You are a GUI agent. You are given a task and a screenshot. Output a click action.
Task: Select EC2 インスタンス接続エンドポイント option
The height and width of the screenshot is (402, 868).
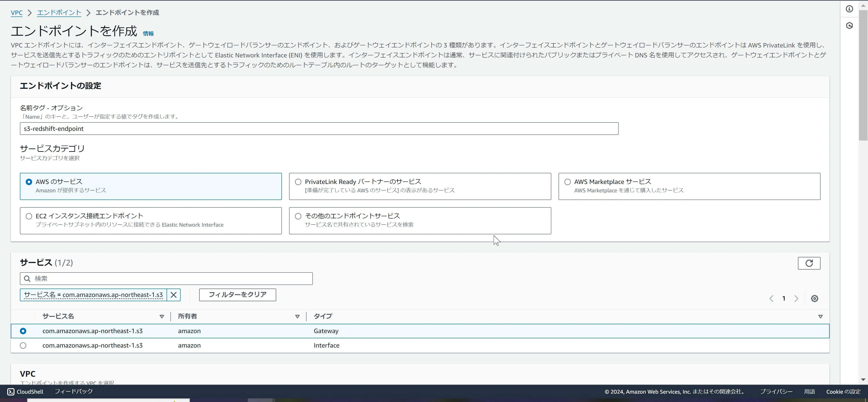pos(151,221)
